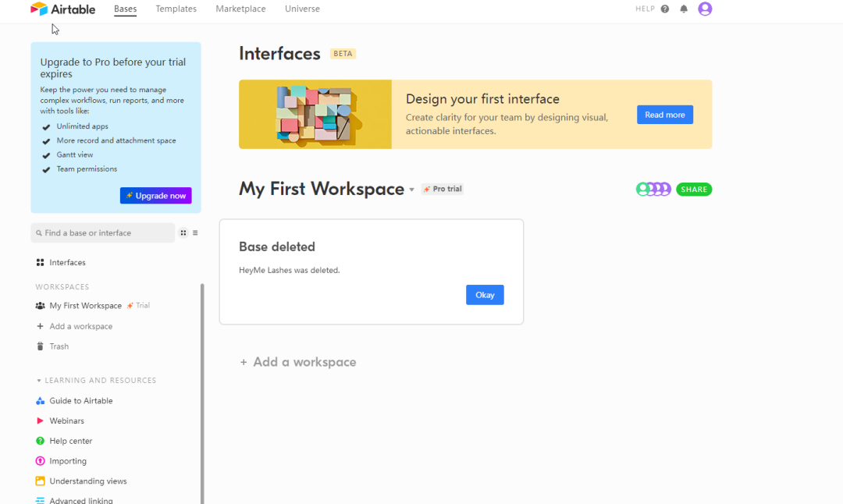Open the Templates tab

(176, 9)
